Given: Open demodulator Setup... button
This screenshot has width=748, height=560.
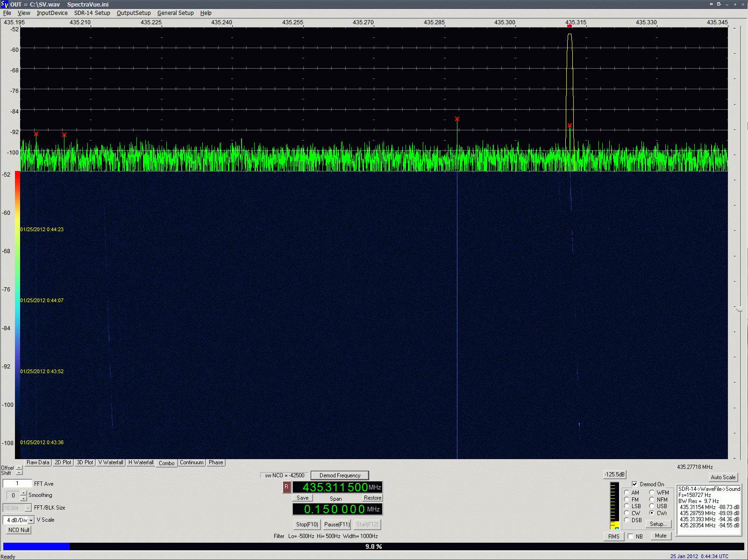Looking at the screenshot, I should coord(658,524).
